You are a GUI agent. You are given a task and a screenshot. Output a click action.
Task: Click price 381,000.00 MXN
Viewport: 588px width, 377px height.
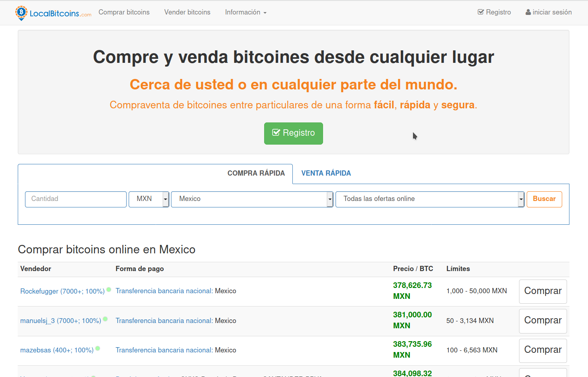pyautogui.click(x=413, y=320)
